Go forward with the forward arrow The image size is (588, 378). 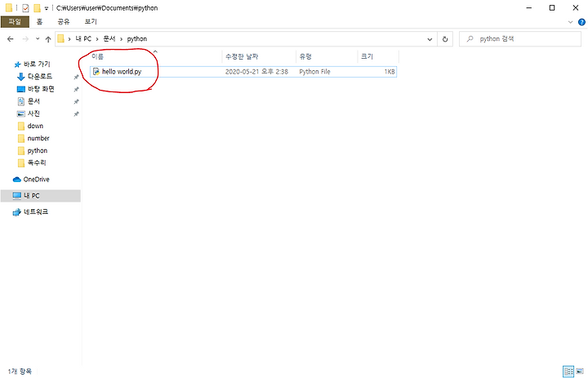[25, 39]
